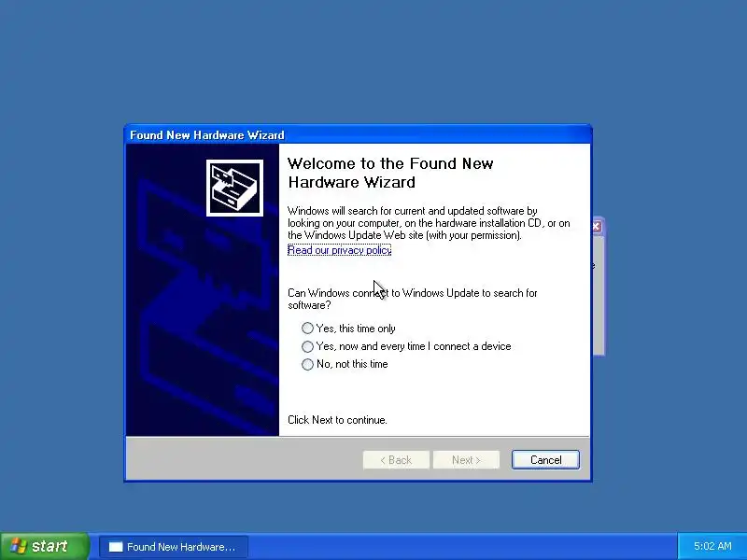
Task: Click the "Welcome to the Found New Hardware Wizard" heading
Action: [390, 173]
